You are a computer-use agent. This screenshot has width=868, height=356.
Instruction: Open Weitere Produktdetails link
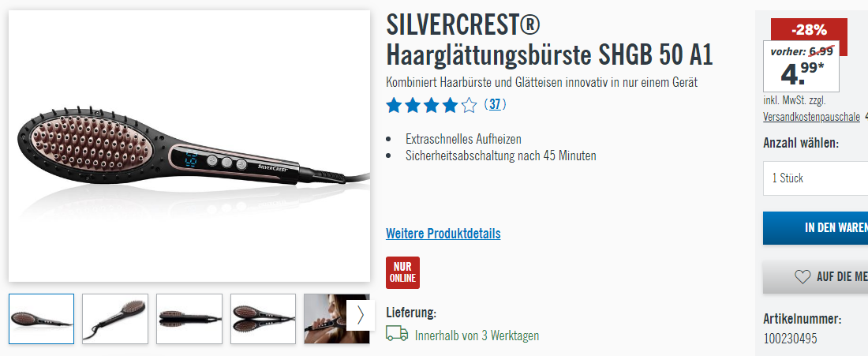point(443,234)
